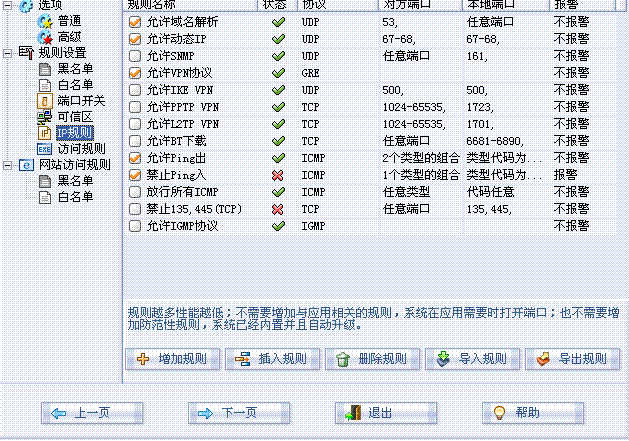Enable the 允许BT下载 checkbox
Screen dimensions: 629x441
coord(135,141)
